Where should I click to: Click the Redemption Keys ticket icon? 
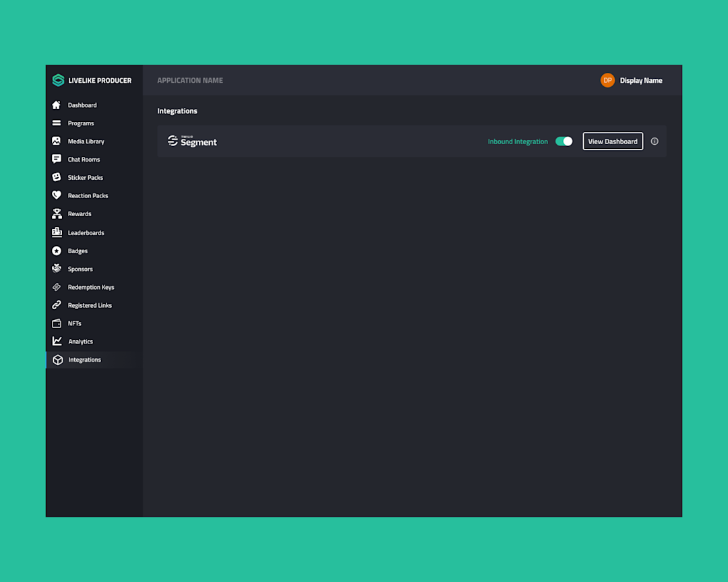(x=56, y=287)
